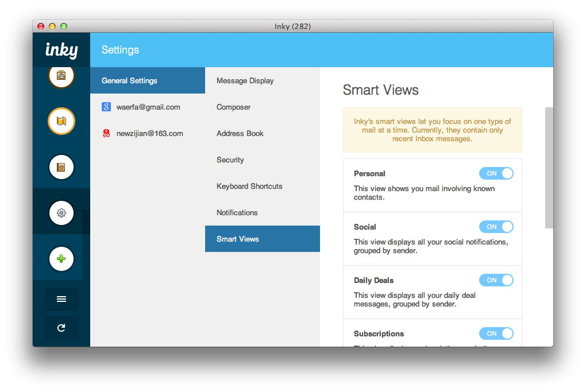Open waerfa@gmail.com account settings
Screen dimensions: 586x392
tap(148, 107)
